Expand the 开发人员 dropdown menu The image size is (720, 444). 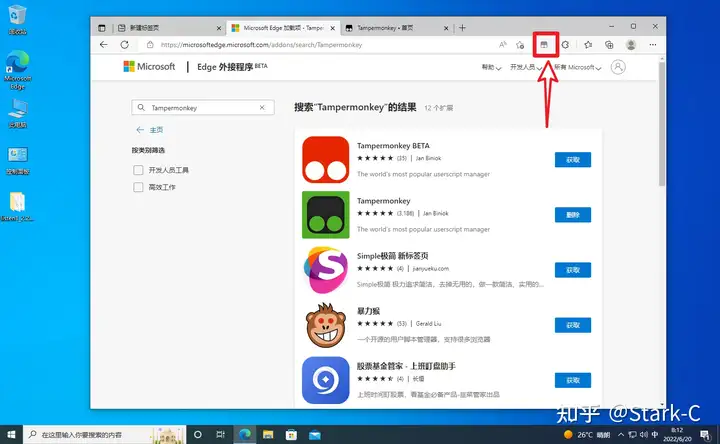coord(526,67)
